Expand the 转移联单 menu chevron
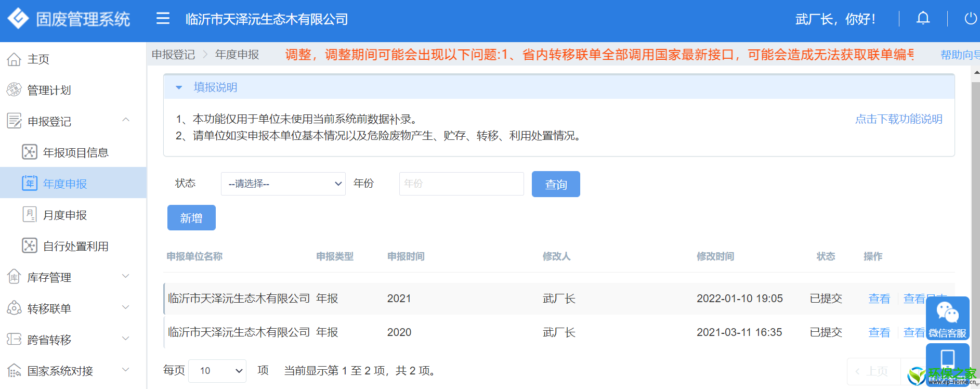Image resolution: width=980 pixels, height=389 pixels. (125, 308)
